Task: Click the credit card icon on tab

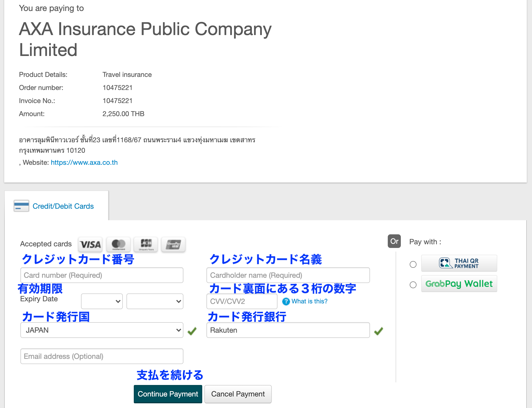Action: pyautogui.click(x=21, y=206)
